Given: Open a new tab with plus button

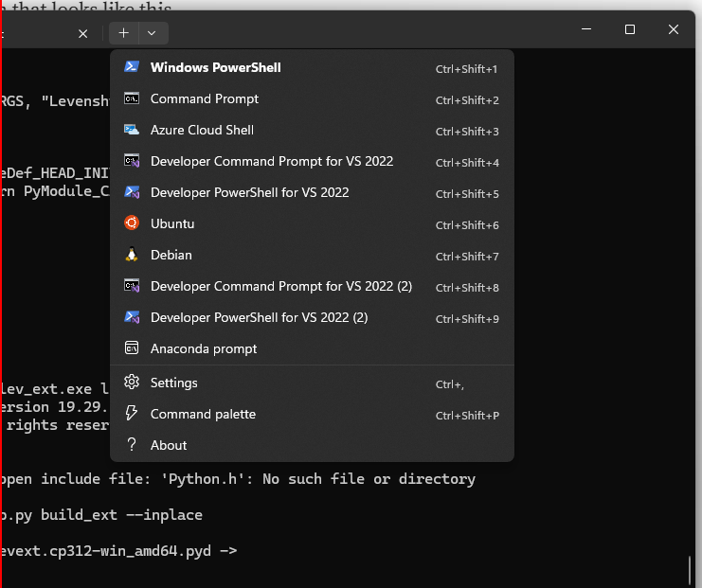Looking at the screenshot, I should (x=123, y=32).
